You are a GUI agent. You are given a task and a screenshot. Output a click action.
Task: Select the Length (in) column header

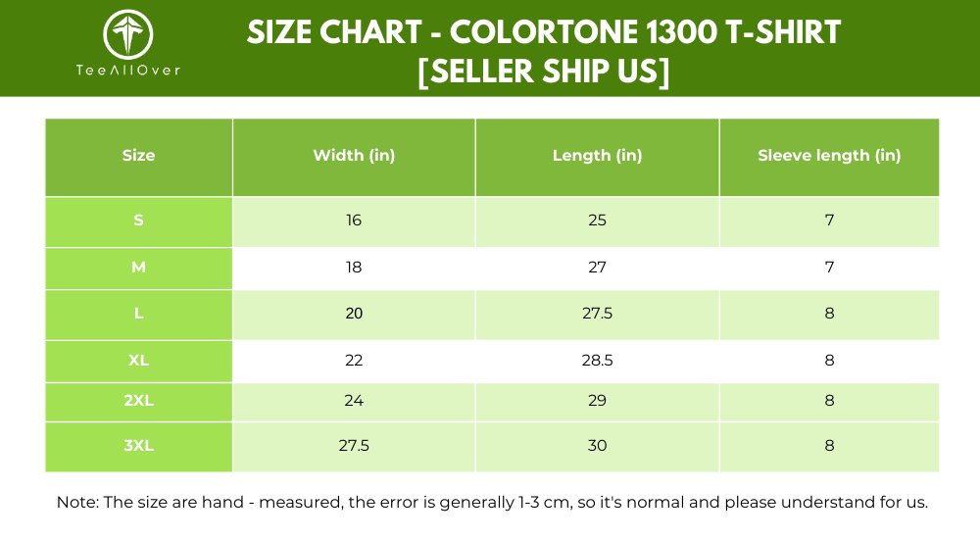click(597, 156)
